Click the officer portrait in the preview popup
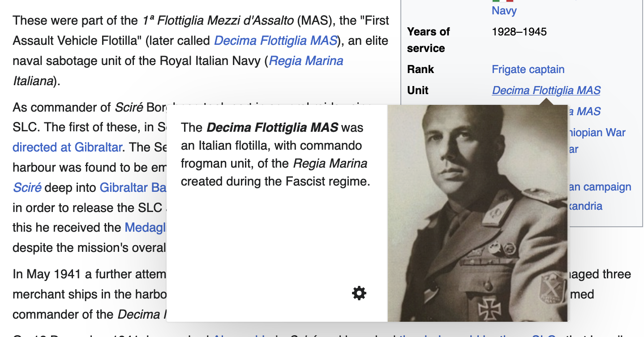Screen dimensions: 644x337 pyautogui.click(x=477, y=213)
